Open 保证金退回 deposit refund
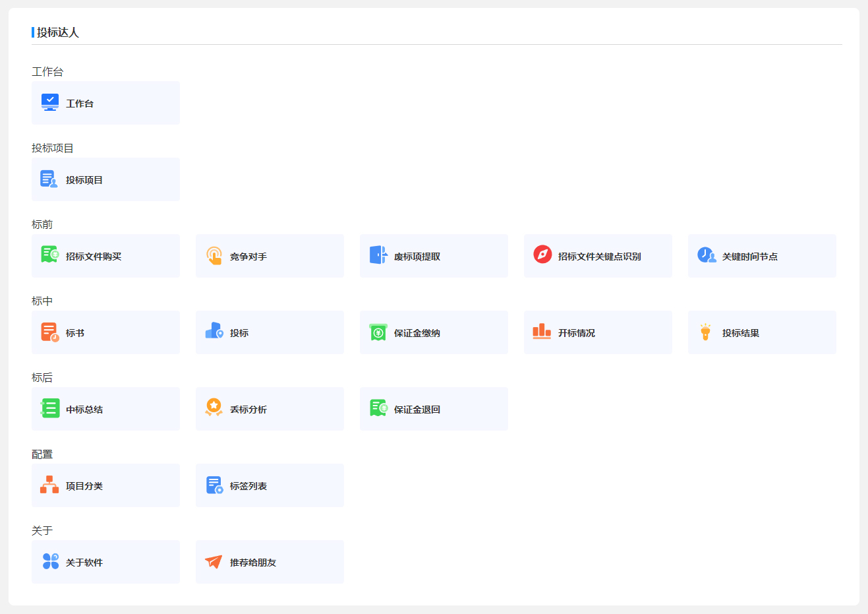This screenshot has height=614, width=868. [434, 409]
